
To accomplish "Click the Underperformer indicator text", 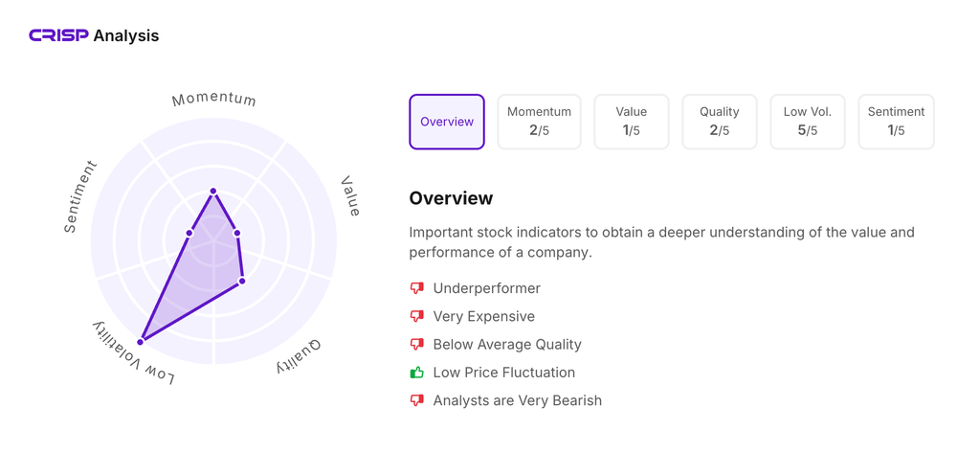I will (486, 288).
